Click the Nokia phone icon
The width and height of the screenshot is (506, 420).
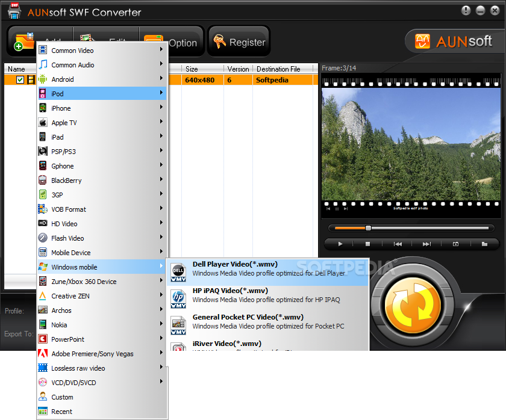43,324
